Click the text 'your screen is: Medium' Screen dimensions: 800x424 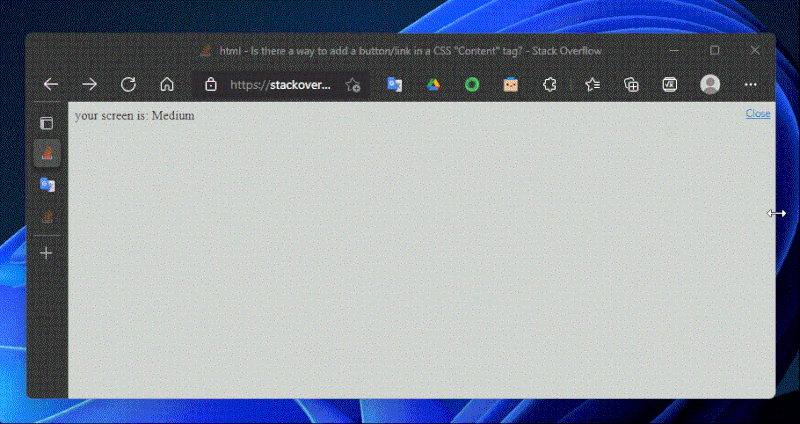point(135,116)
